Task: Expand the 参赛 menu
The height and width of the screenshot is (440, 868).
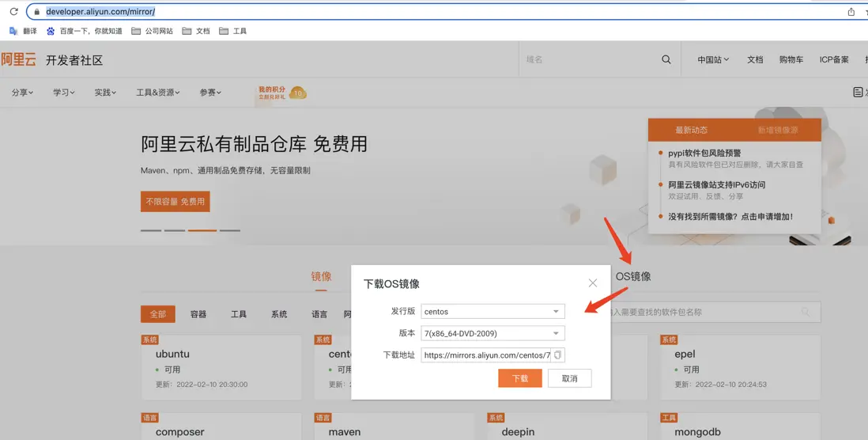Action: 210,93
